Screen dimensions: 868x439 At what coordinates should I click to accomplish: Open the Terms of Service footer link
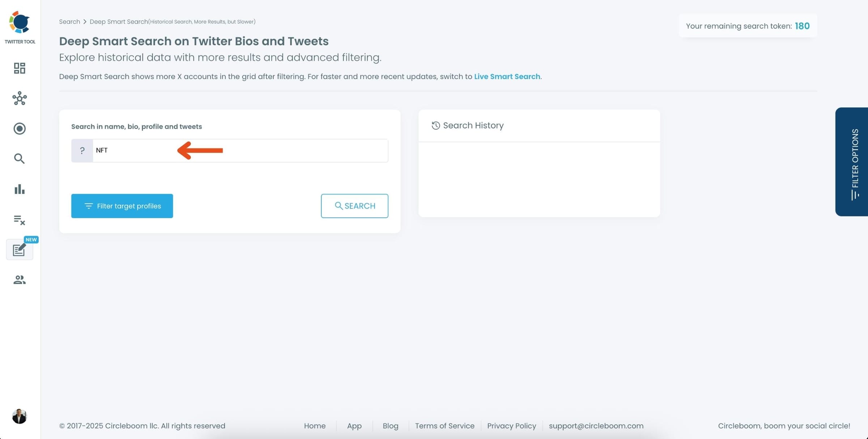(x=444, y=426)
